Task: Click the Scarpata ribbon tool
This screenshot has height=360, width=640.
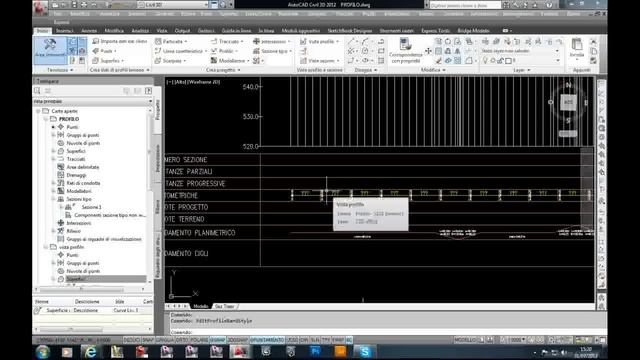Action: click(x=171, y=60)
